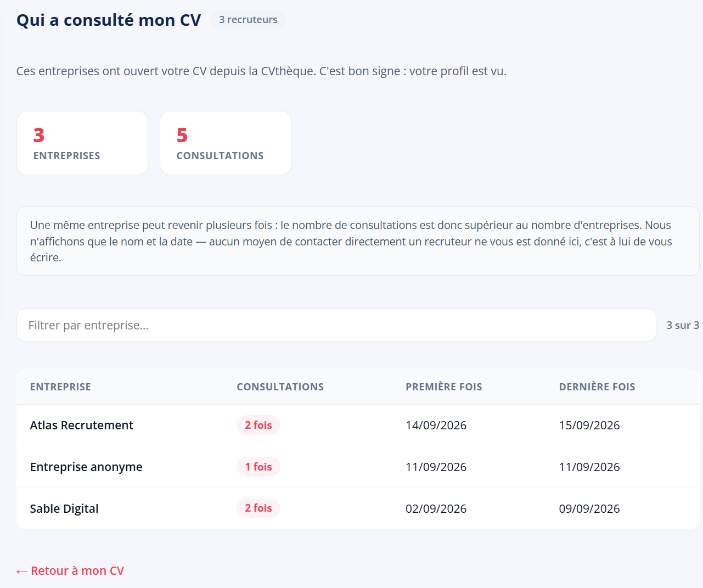Click the '2 fois' badge for Sable Digital
This screenshot has height=588, width=703.
(258, 508)
